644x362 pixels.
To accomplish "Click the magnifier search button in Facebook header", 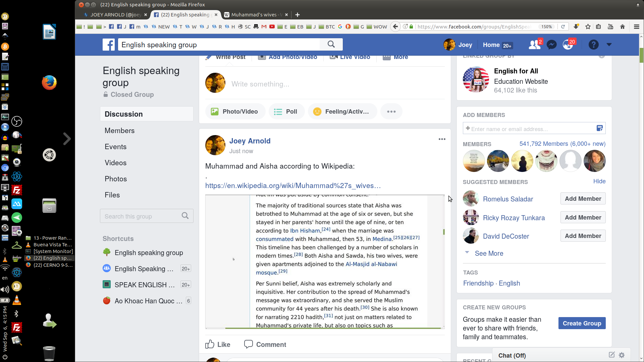I will pos(331,44).
